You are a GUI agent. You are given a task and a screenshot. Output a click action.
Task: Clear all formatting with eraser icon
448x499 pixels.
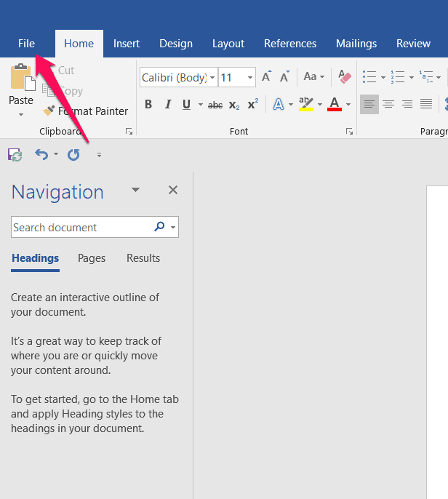pyautogui.click(x=344, y=77)
